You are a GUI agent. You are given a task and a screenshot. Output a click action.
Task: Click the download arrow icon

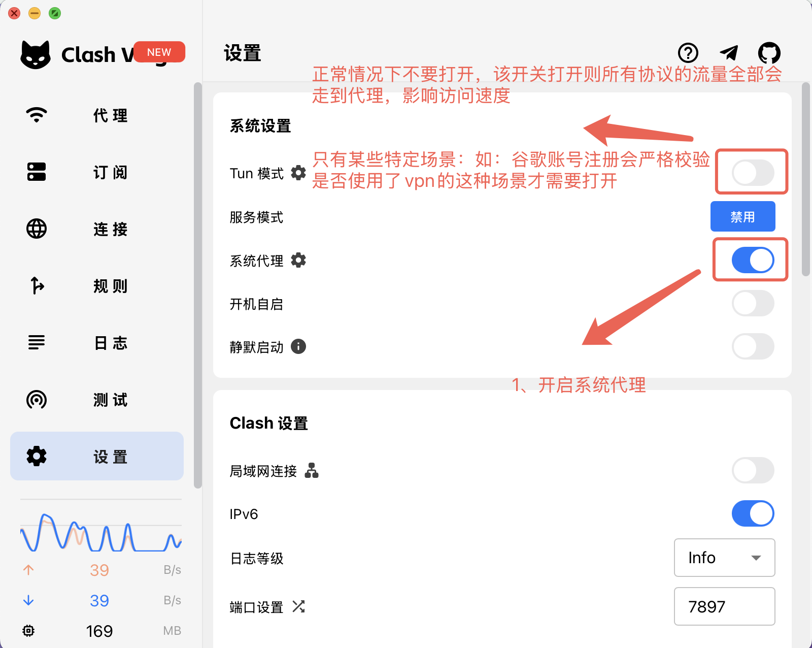tap(28, 600)
